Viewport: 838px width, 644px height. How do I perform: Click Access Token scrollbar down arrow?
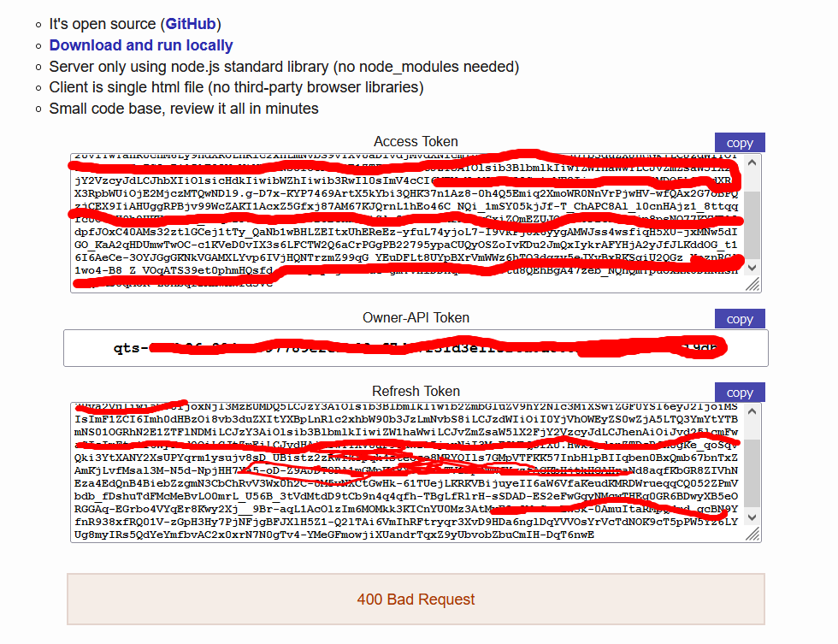coord(752,267)
